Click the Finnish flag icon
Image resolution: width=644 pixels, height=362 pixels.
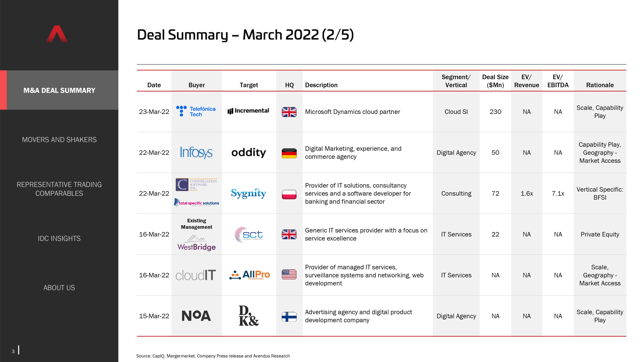point(289,316)
